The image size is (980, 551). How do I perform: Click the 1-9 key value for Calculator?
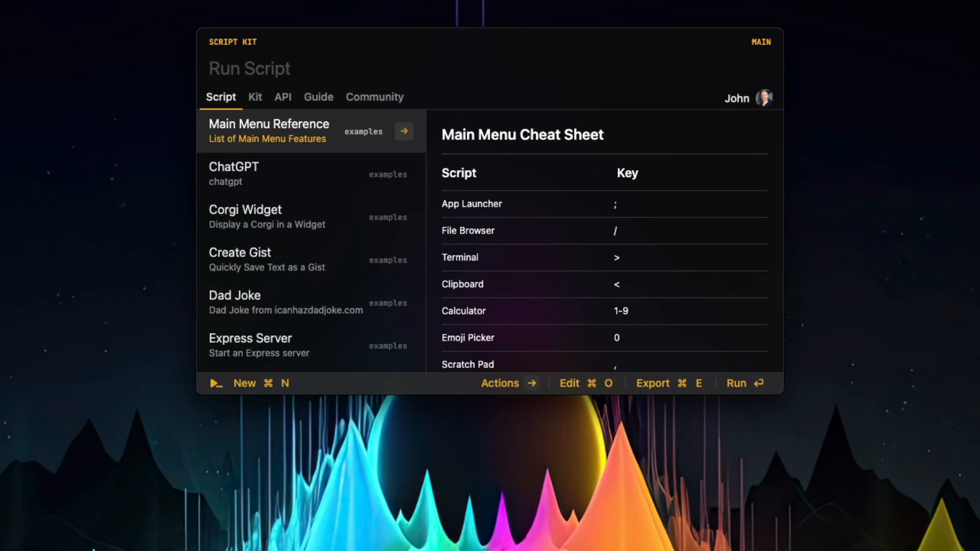(x=621, y=311)
